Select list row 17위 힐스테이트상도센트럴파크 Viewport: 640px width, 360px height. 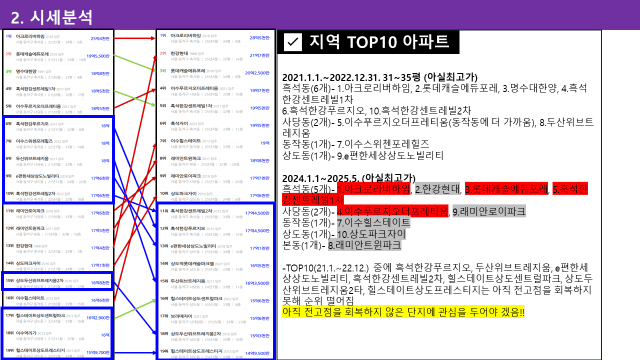[58, 318]
